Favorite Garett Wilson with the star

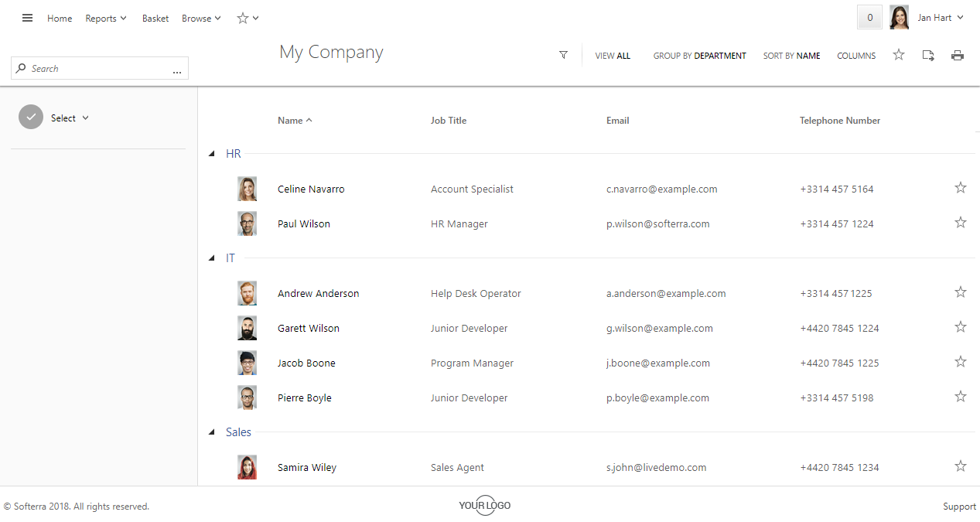point(961,326)
